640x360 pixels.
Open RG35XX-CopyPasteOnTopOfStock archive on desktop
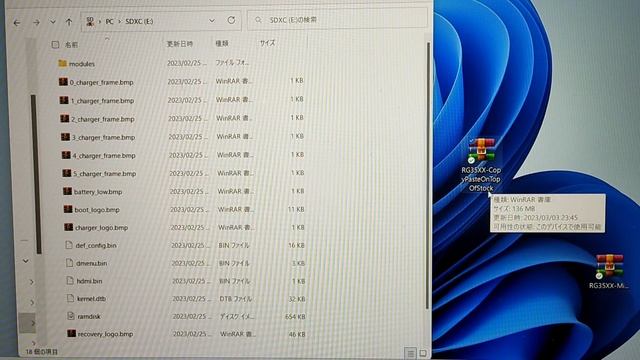(481, 164)
